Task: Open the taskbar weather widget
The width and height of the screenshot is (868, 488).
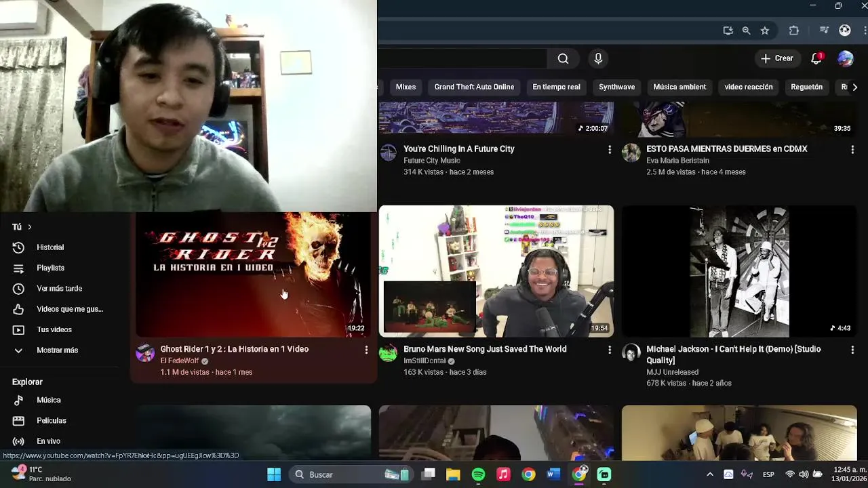Action: click(41, 474)
